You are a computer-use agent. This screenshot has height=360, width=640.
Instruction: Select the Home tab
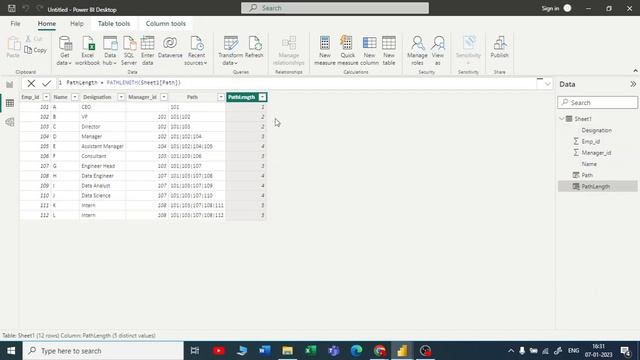click(47, 24)
